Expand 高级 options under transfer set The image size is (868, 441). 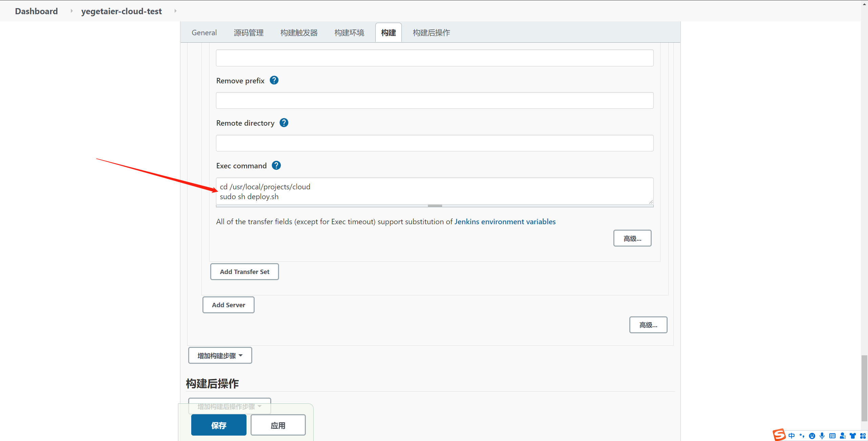pos(632,238)
